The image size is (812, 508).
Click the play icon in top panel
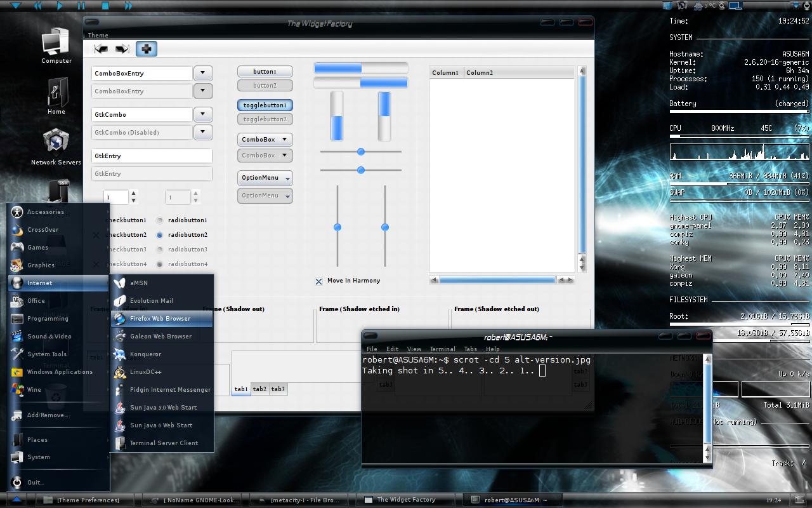point(60,6)
